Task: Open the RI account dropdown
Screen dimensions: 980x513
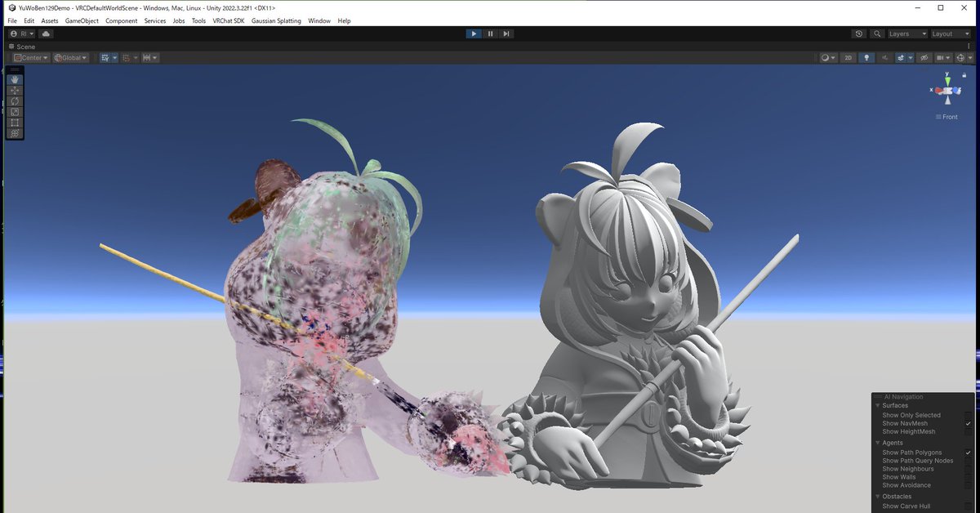Action: point(22,33)
